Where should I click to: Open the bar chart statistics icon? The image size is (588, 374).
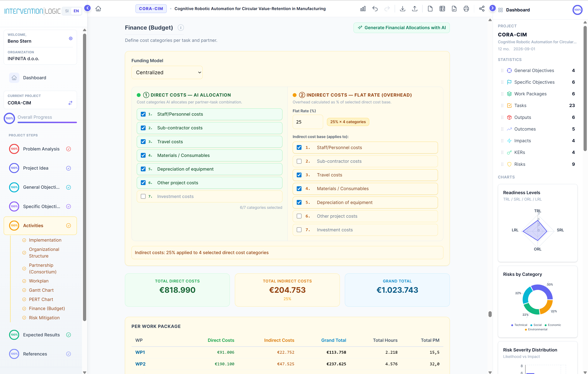[363, 9]
